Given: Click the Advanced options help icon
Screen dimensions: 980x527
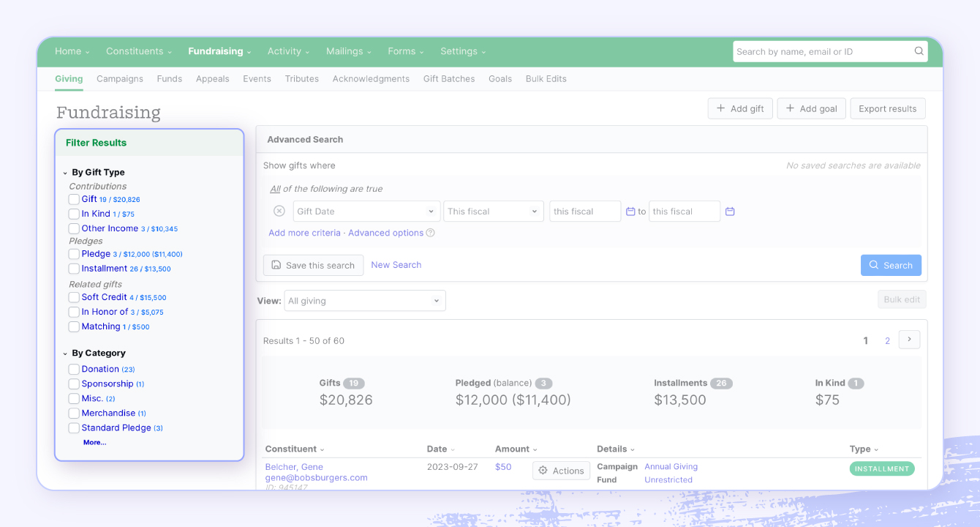Looking at the screenshot, I should tap(430, 233).
